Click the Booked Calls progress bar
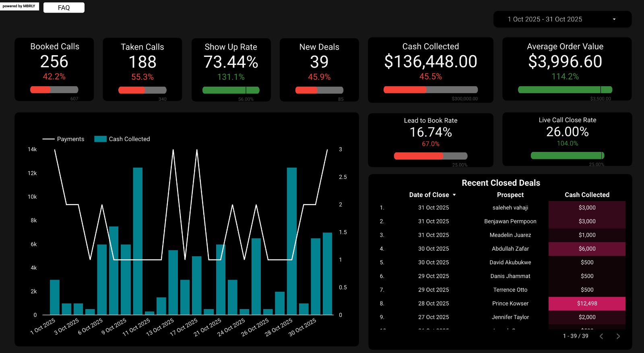This screenshot has height=353, width=644. [54, 90]
